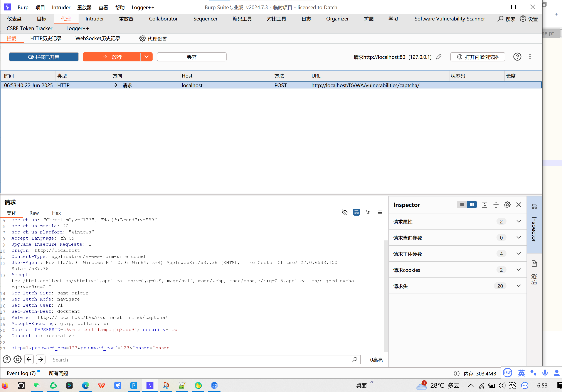The image size is (562, 392).
Task: Click the help question mark near embedded browser
Action: [x=517, y=57]
